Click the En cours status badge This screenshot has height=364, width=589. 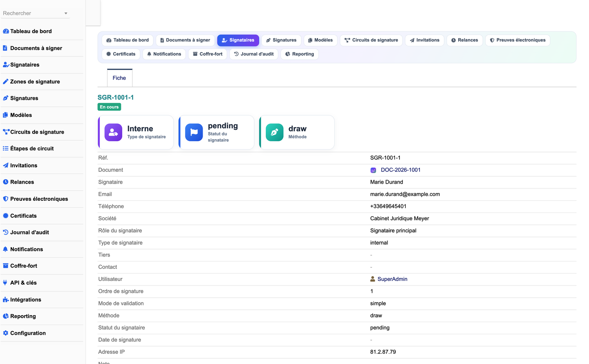click(x=109, y=107)
